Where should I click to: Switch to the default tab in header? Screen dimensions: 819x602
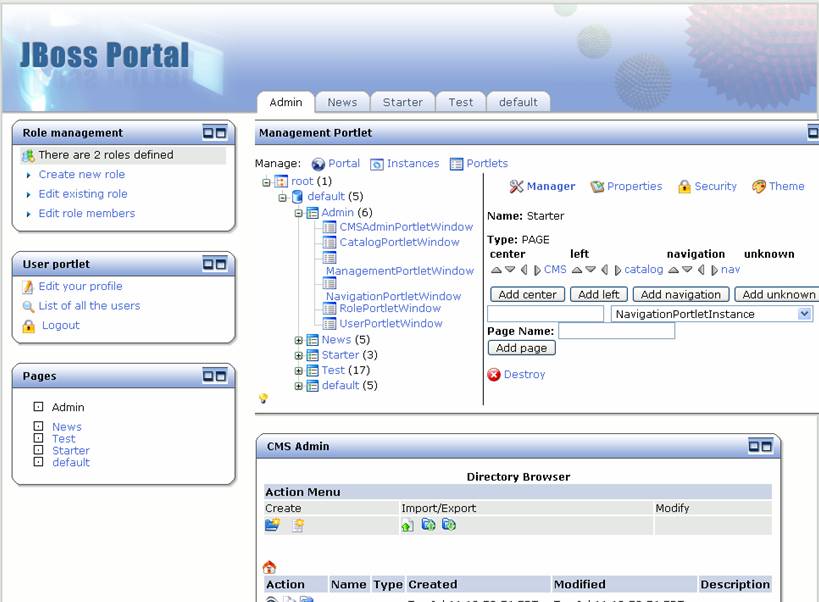[518, 102]
